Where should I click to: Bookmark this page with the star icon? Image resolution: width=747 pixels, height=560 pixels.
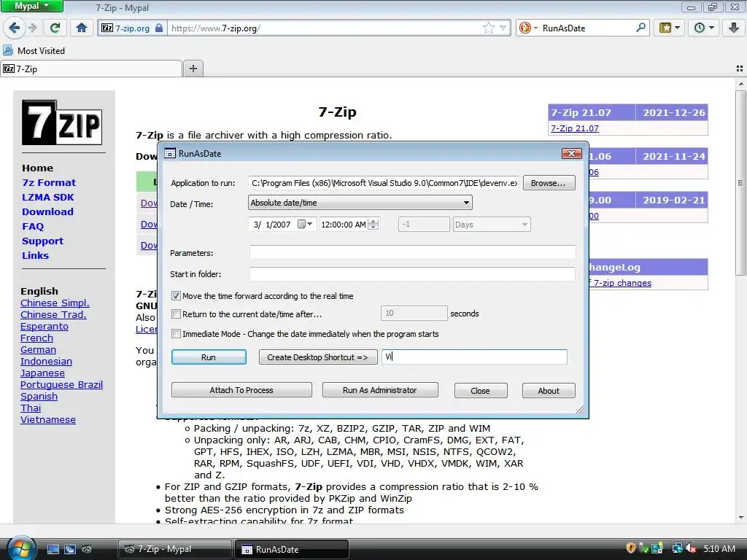[x=488, y=28]
